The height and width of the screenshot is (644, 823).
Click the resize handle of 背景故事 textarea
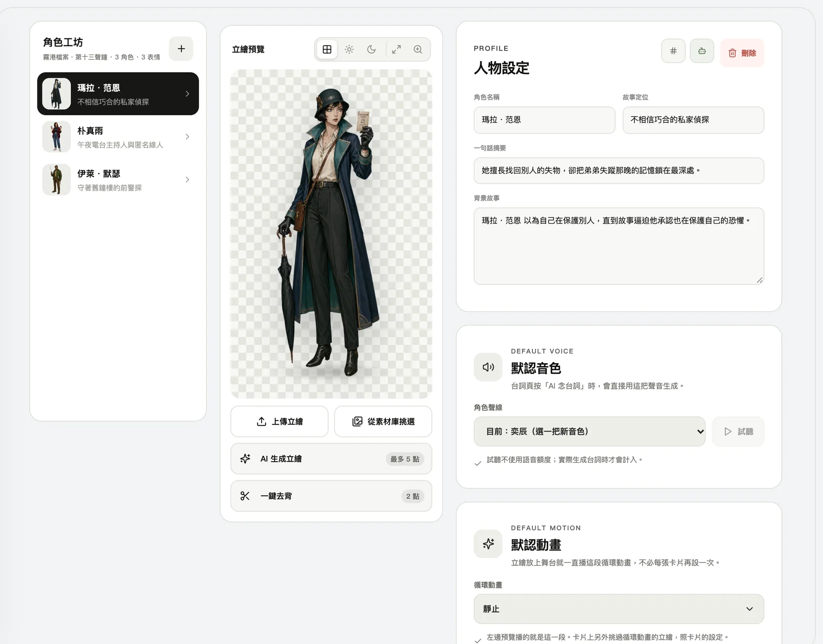[760, 280]
